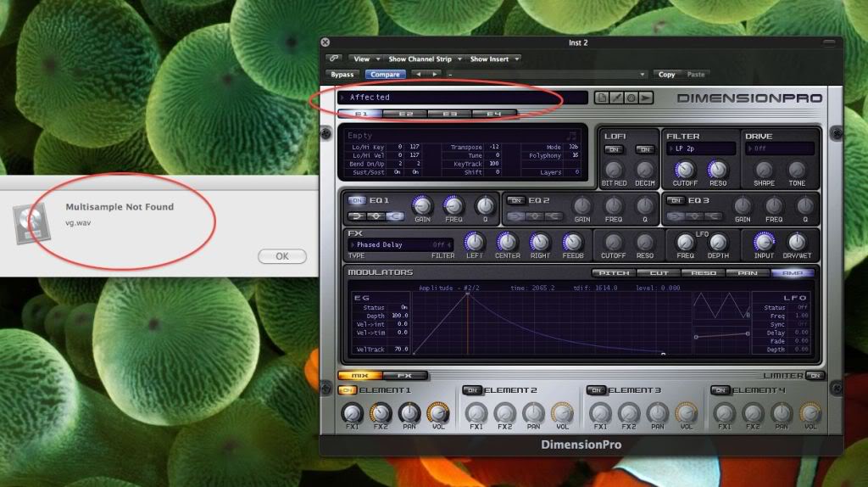Click the link chain icon in plugin header
Image resolution: width=868 pixels, height=487 pixels.
coord(334,59)
